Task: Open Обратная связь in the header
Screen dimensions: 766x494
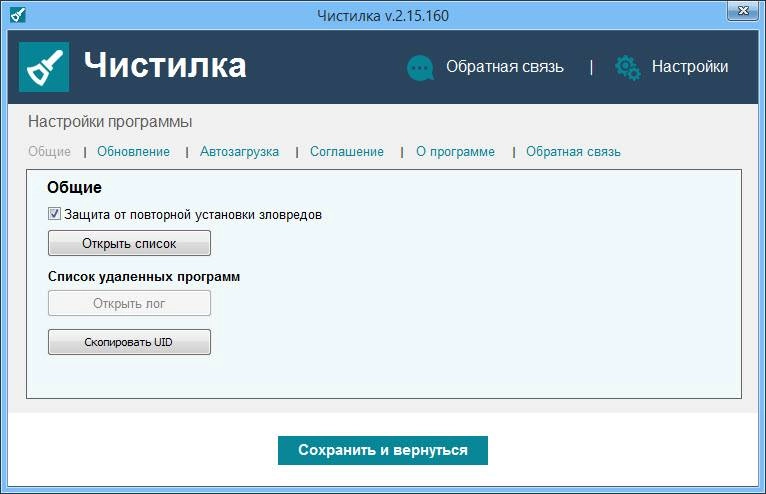Action: [505, 66]
